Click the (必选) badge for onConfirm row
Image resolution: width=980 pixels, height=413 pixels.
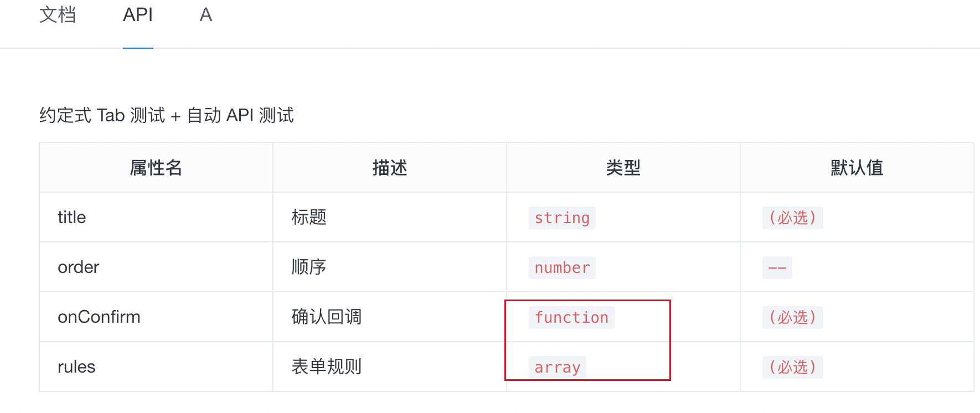click(792, 317)
